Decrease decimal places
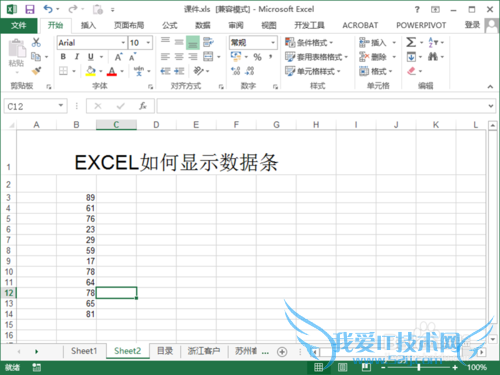This screenshot has width=500, height=375. point(250,71)
